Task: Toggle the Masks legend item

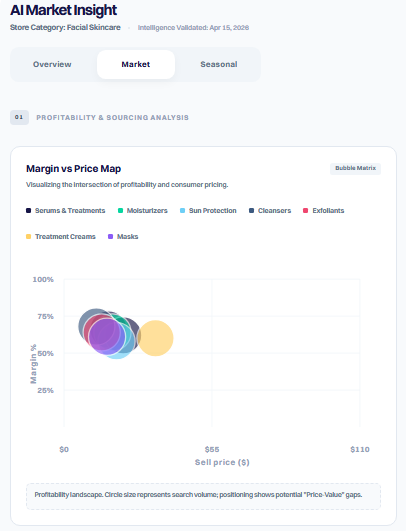Action: (123, 236)
